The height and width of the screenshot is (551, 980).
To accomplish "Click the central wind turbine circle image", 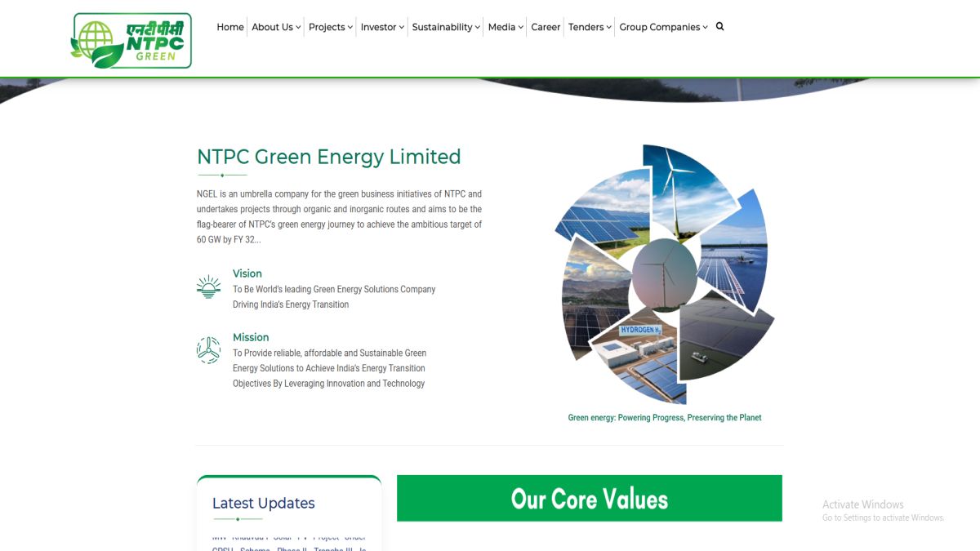I will pos(664,274).
